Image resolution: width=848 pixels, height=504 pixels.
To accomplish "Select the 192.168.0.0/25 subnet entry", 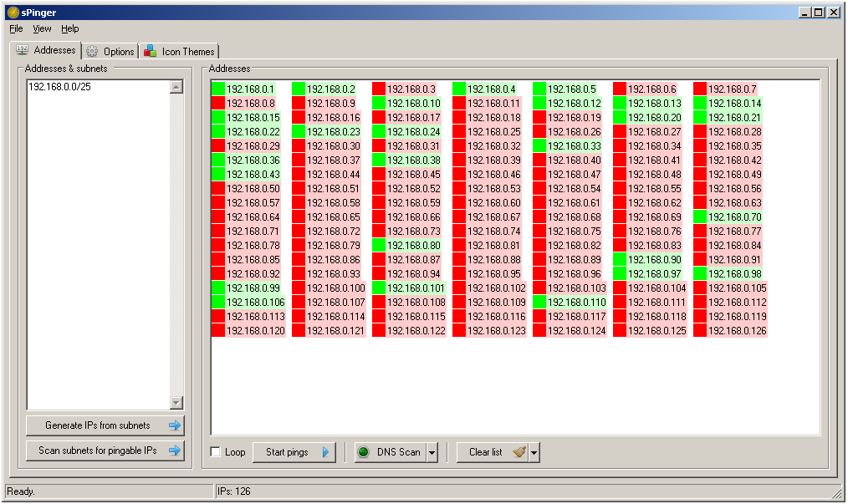I will [59, 87].
